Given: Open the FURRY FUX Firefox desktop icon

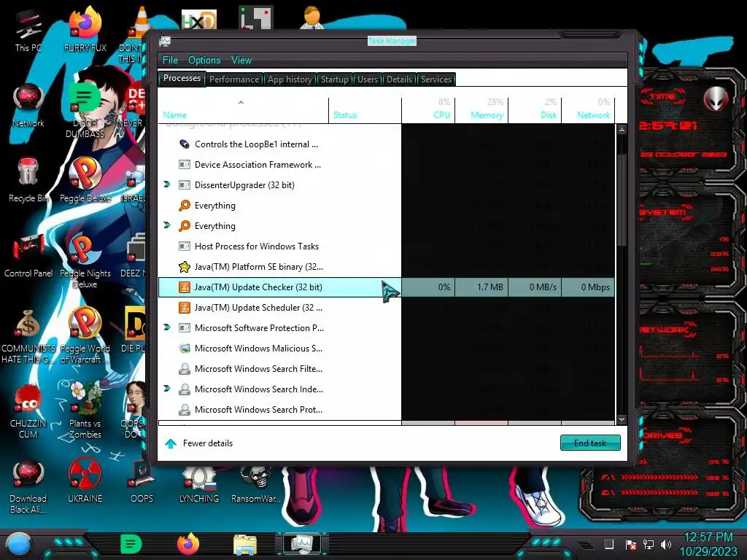Looking at the screenshot, I should [x=85, y=29].
